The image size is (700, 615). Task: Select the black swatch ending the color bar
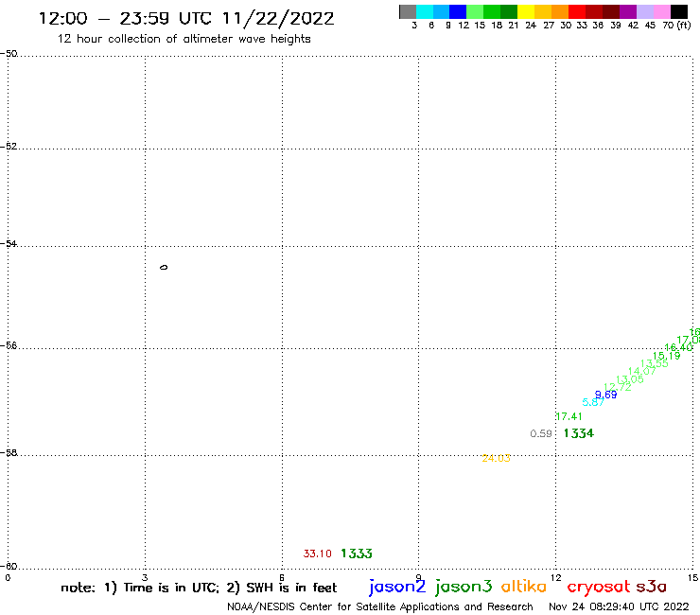[x=679, y=11]
